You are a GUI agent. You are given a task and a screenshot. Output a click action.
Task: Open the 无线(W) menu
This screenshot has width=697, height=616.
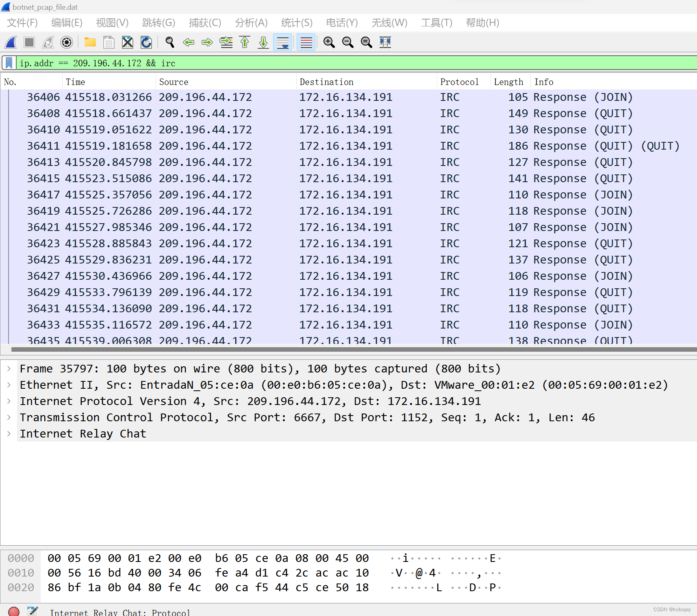[390, 23]
